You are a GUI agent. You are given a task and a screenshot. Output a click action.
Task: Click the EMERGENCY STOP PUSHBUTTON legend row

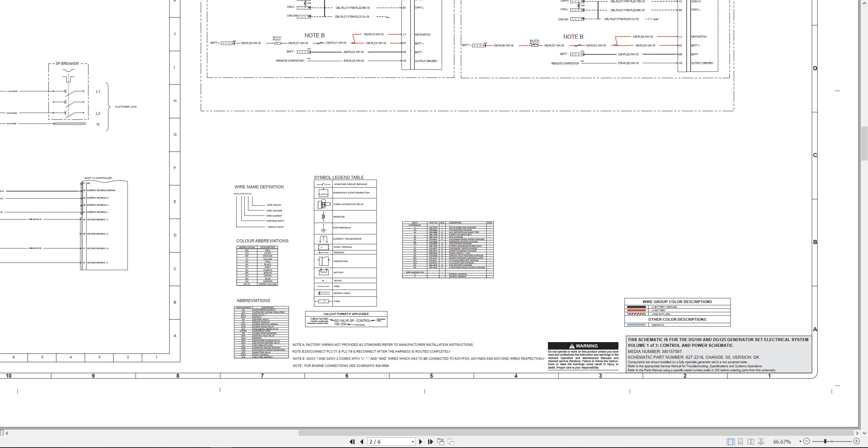345,193
